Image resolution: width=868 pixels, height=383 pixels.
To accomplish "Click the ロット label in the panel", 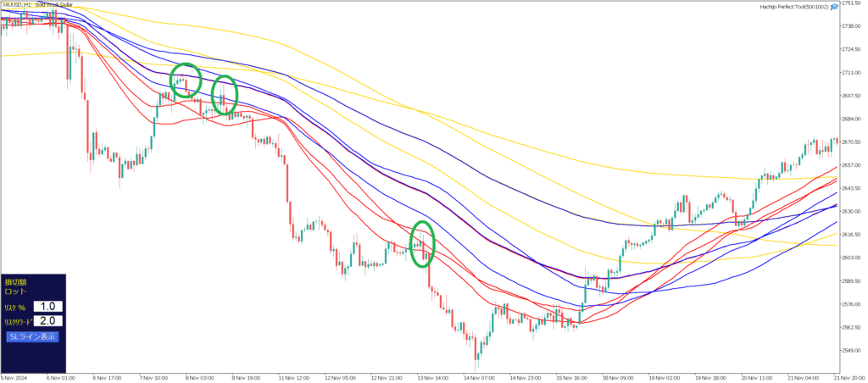I will 16,291.
